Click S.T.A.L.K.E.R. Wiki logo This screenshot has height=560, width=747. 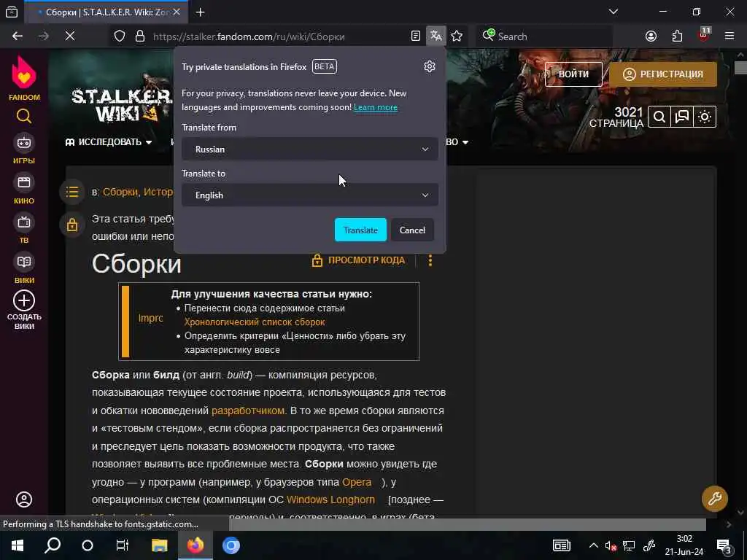pos(122,105)
